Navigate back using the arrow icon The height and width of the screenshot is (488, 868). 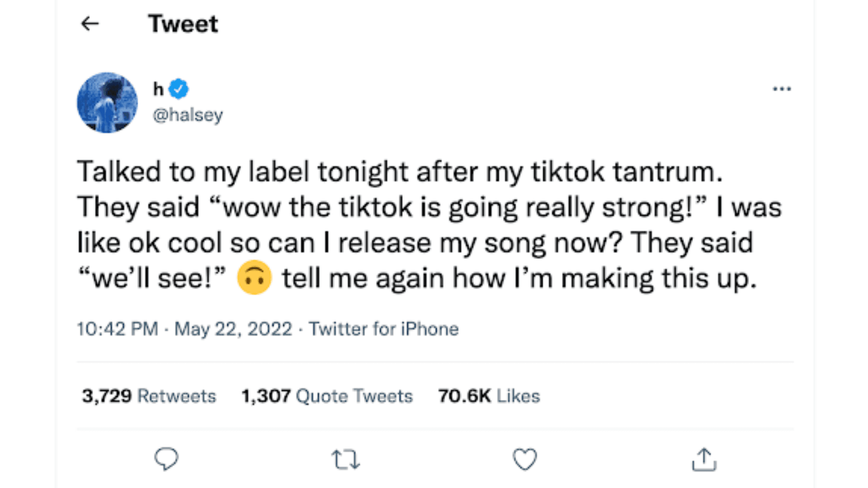[x=90, y=23]
